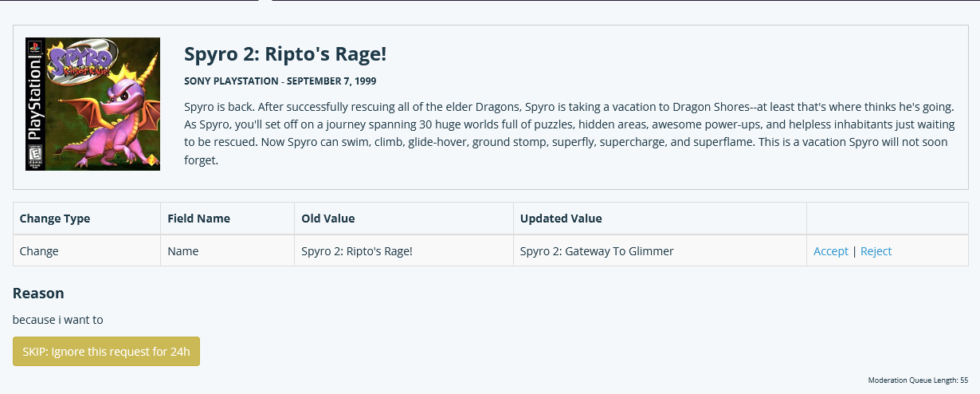Click the "Name" field cell
The height and width of the screenshot is (394, 980).
(228, 251)
